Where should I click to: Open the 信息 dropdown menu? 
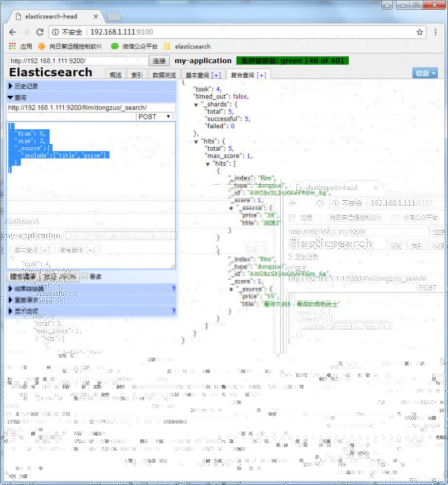[424, 72]
